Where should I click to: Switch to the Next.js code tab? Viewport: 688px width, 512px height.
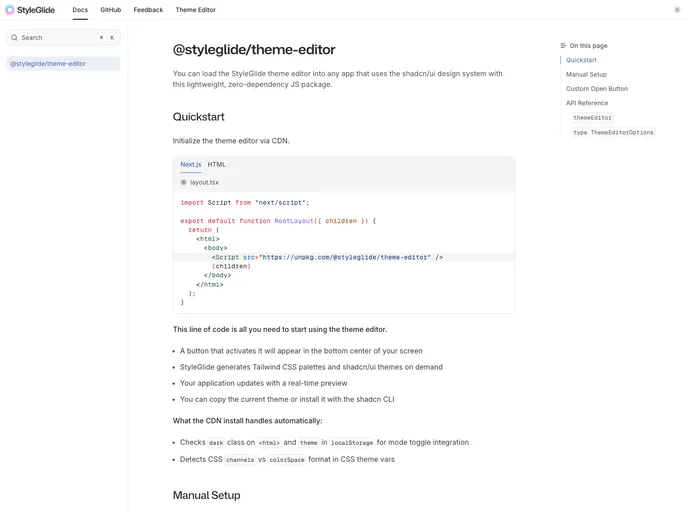click(190, 165)
